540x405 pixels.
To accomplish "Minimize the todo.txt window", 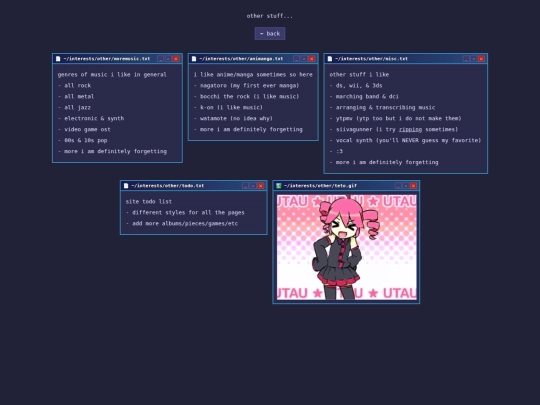I will [245, 186].
